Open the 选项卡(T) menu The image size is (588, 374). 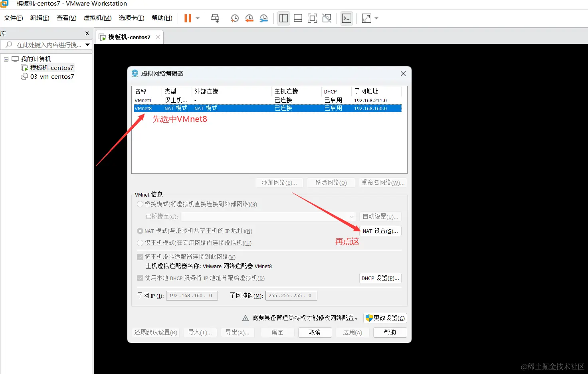tap(131, 18)
